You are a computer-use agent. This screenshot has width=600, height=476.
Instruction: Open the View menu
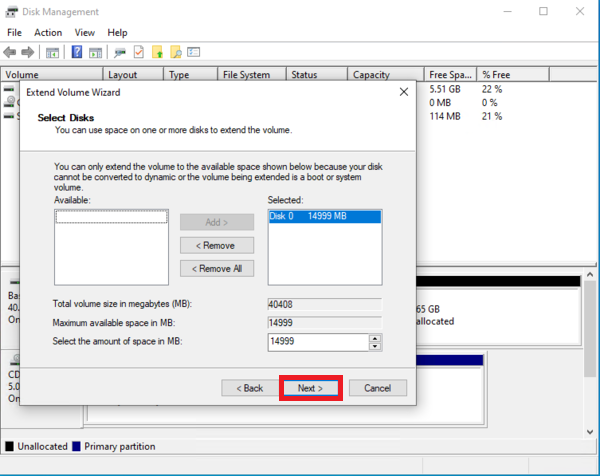(85, 33)
